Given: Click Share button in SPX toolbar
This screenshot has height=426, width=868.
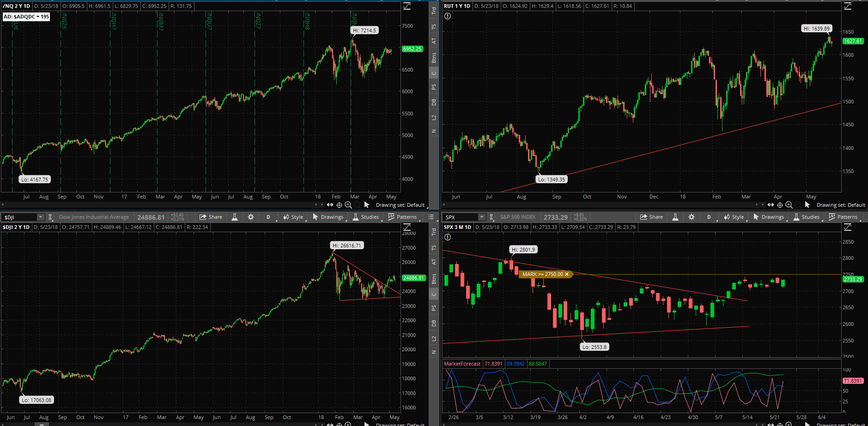Looking at the screenshot, I should (x=651, y=217).
